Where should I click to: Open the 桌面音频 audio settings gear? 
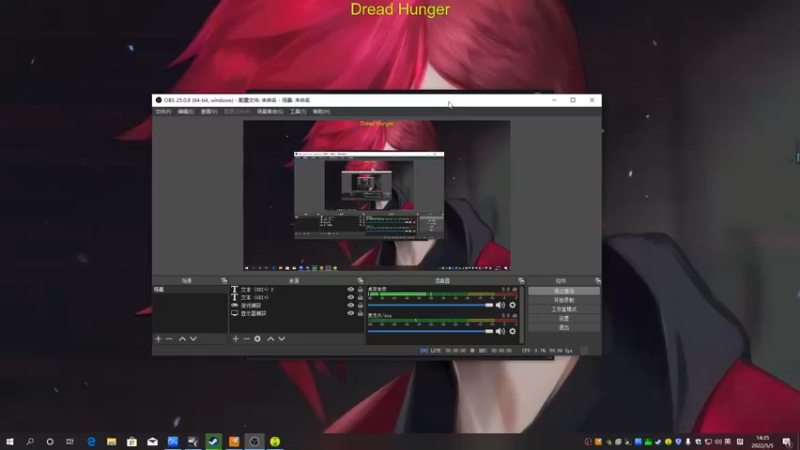click(512, 305)
